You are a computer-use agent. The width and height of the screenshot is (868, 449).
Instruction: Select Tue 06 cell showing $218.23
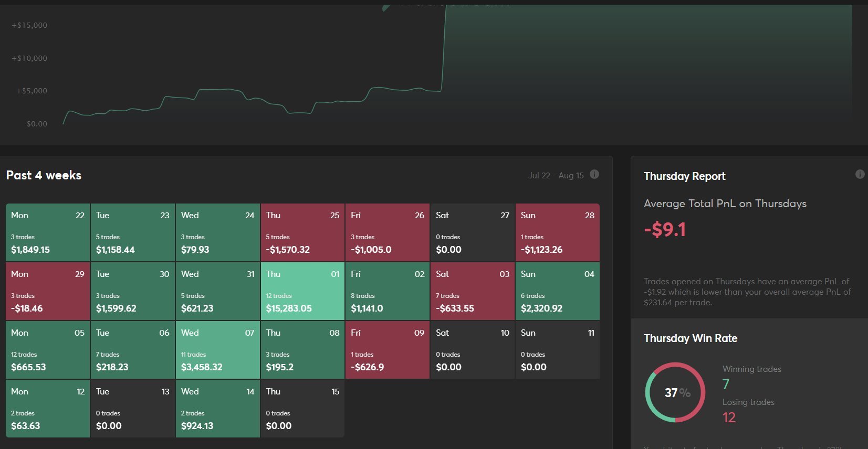[x=133, y=350]
